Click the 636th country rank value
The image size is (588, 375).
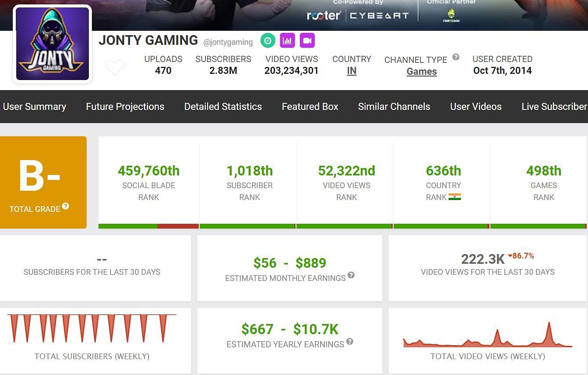443,171
